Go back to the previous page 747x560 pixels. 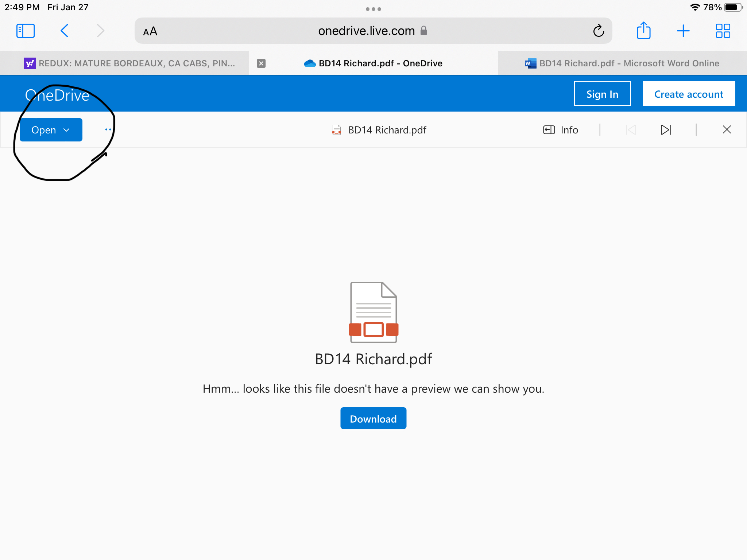[65, 31]
